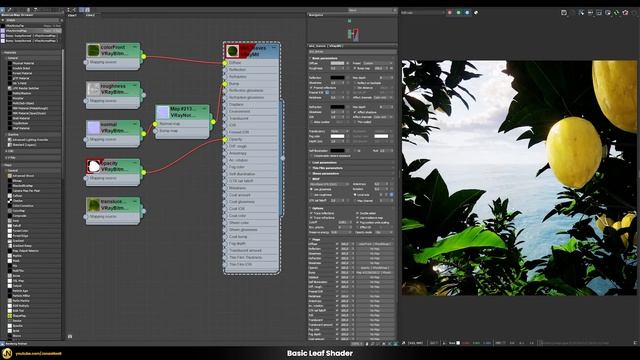The image size is (640, 360).
Task: Expand the Thin Film parameters rollout
Action: (x=352, y=168)
